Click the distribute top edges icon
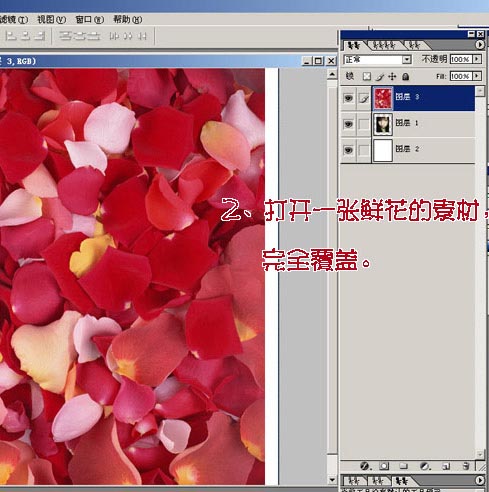The width and height of the screenshot is (489, 492). tap(65, 36)
